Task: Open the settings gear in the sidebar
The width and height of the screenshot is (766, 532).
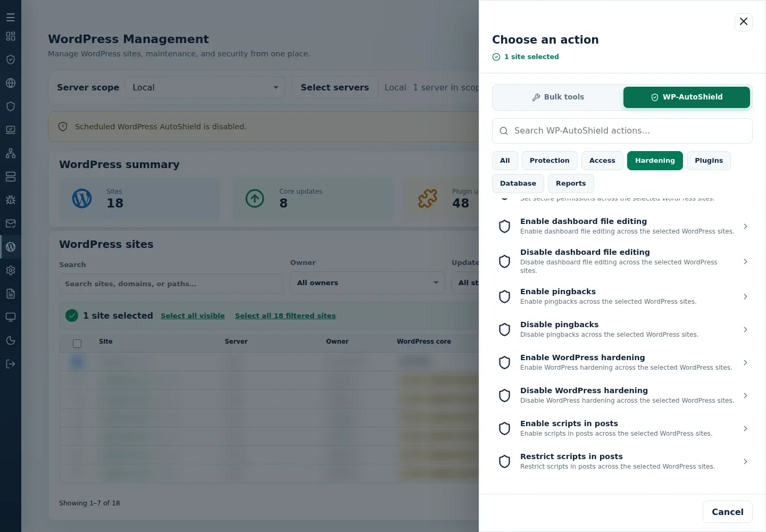Action: point(11,270)
